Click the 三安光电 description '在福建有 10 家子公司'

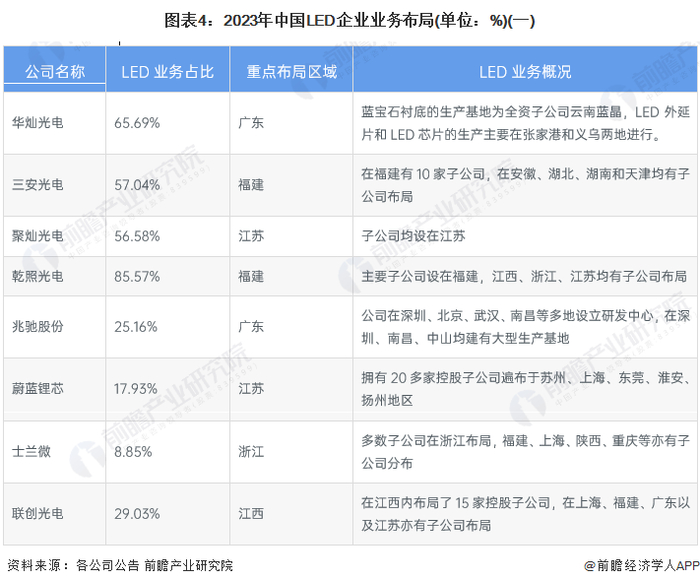(525, 185)
